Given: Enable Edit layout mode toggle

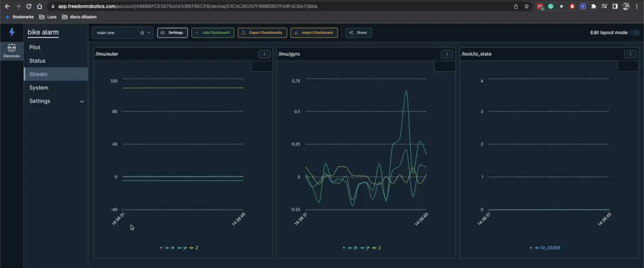Looking at the screenshot, I should click(635, 33).
